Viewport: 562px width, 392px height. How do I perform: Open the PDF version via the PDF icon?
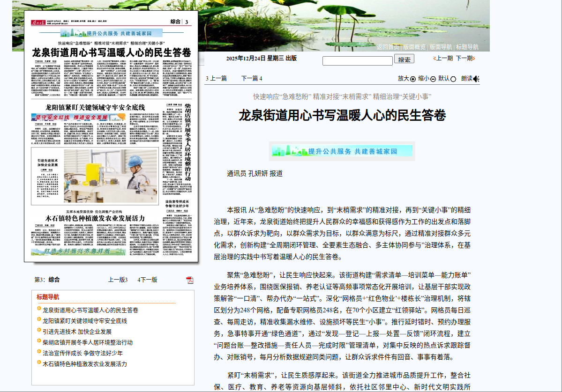pyautogui.click(x=189, y=281)
